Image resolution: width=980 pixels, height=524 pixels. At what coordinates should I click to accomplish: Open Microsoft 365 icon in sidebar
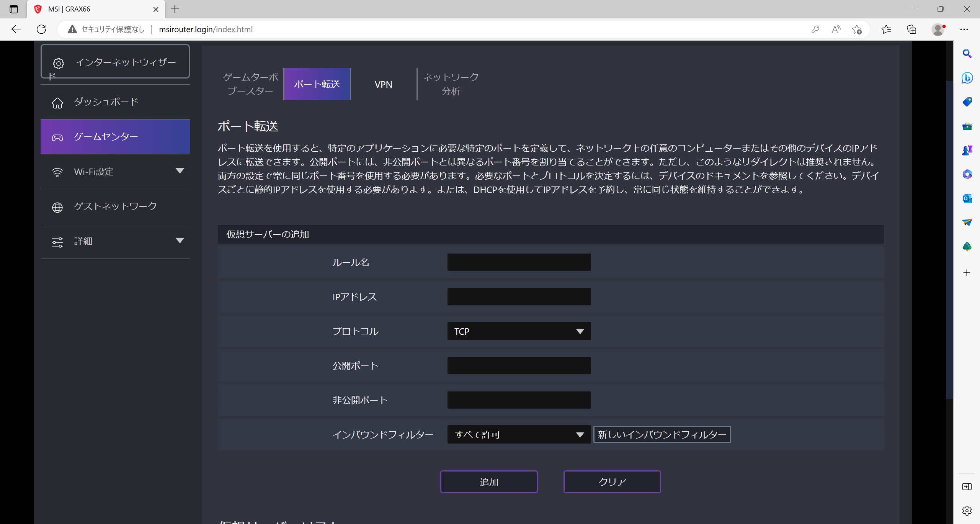click(x=967, y=174)
